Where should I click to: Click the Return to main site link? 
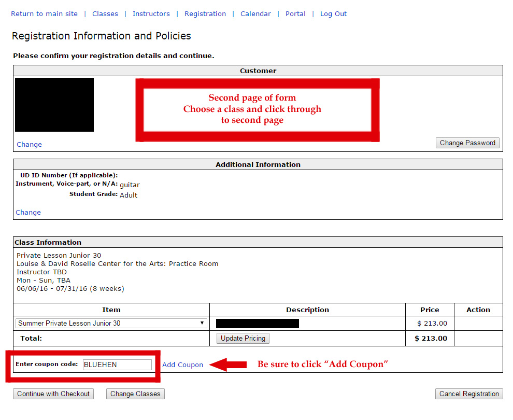44,14
